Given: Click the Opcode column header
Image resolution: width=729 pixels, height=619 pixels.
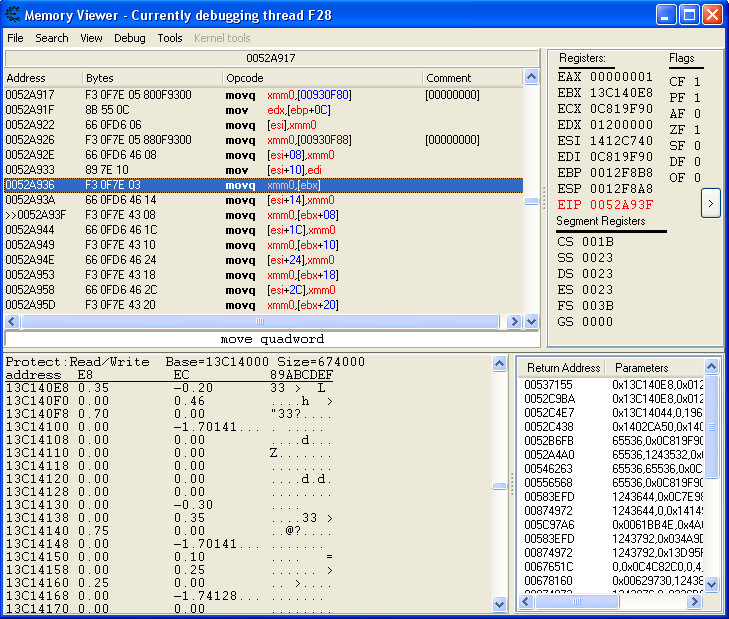Looking at the screenshot, I should point(322,78).
